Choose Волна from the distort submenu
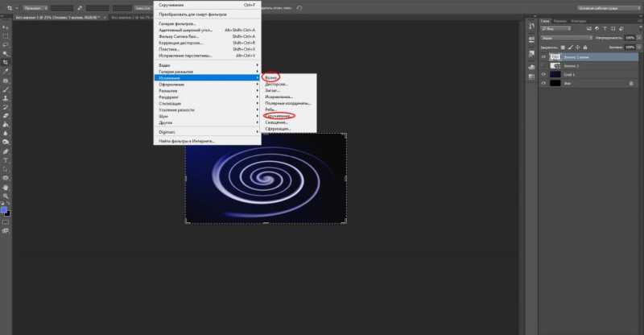644x335 pixels. pyautogui.click(x=270, y=77)
